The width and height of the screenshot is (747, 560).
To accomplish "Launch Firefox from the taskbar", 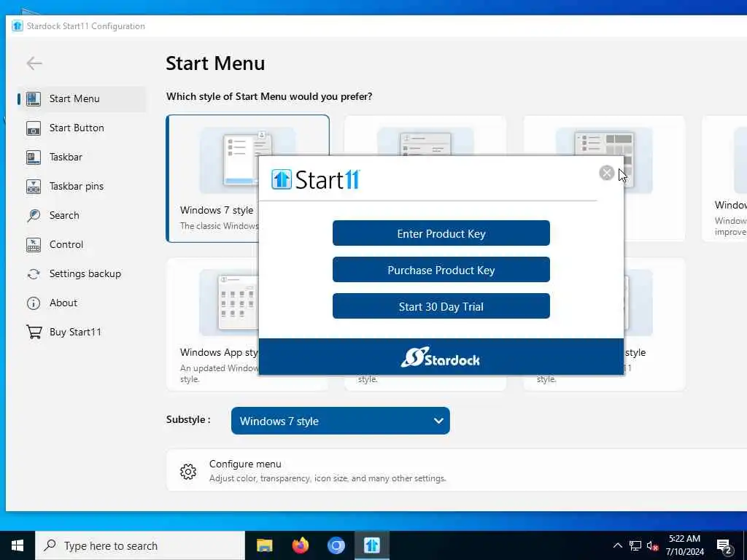I will (x=300, y=545).
